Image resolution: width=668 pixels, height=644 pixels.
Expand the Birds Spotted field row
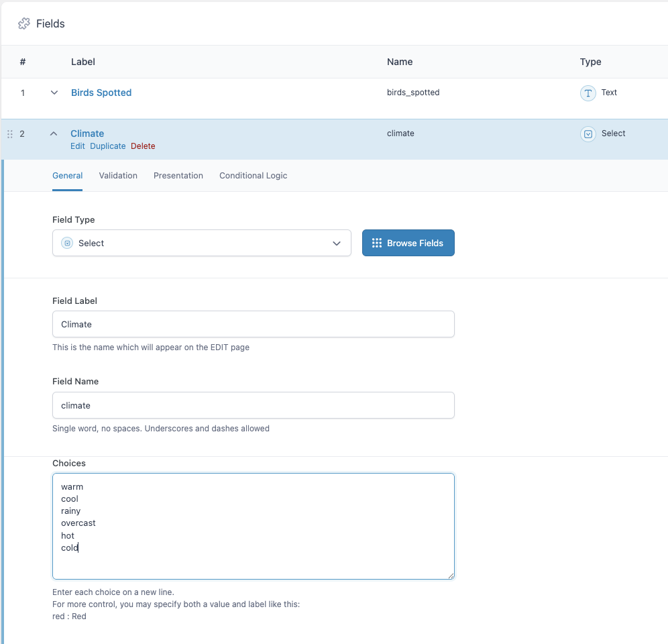[x=54, y=93]
